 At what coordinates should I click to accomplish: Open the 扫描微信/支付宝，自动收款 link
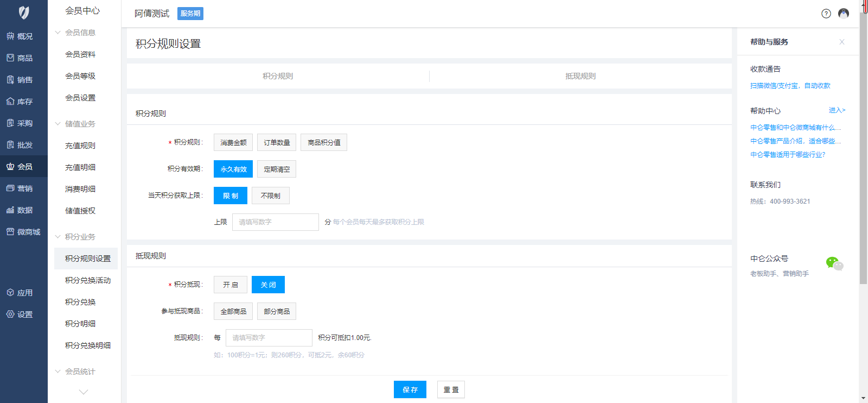[x=790, y=86]
